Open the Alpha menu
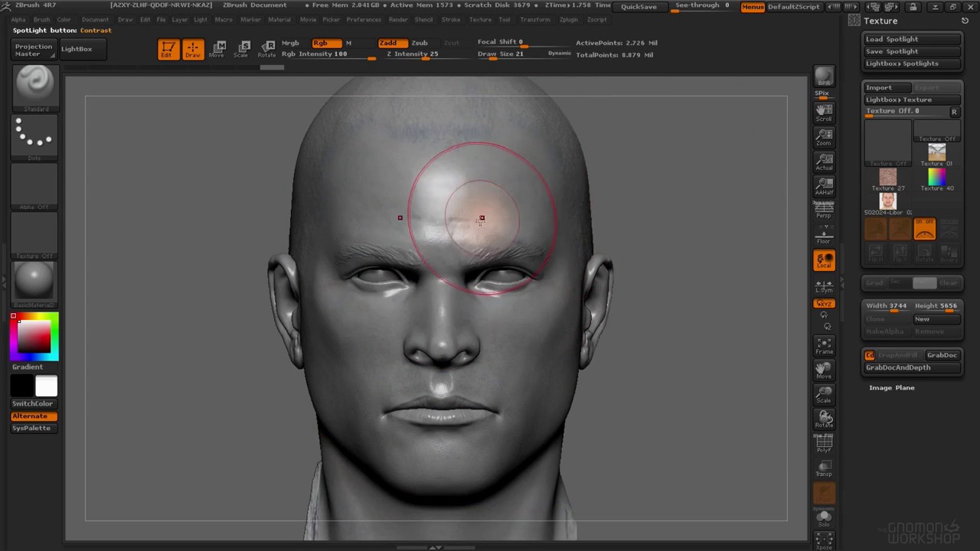This screenshot has width=980, height=551. [x=18, y=20]
